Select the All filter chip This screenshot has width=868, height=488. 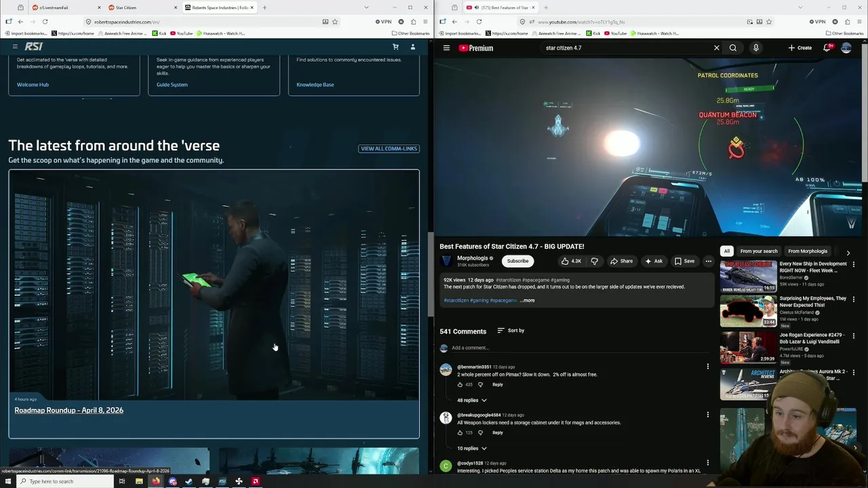(727, 251)
